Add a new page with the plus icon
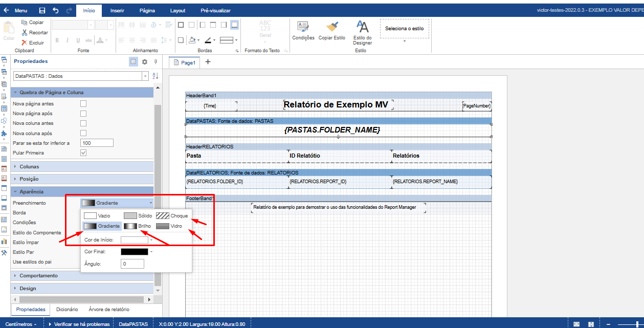Viewport: 644px width, 328px height. point(208,62)
